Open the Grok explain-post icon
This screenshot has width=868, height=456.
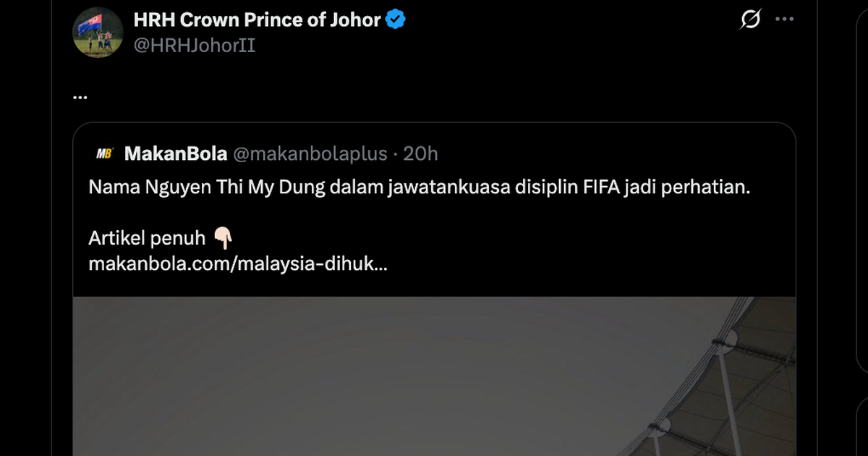pyautogui.click(x=750, y=20)
